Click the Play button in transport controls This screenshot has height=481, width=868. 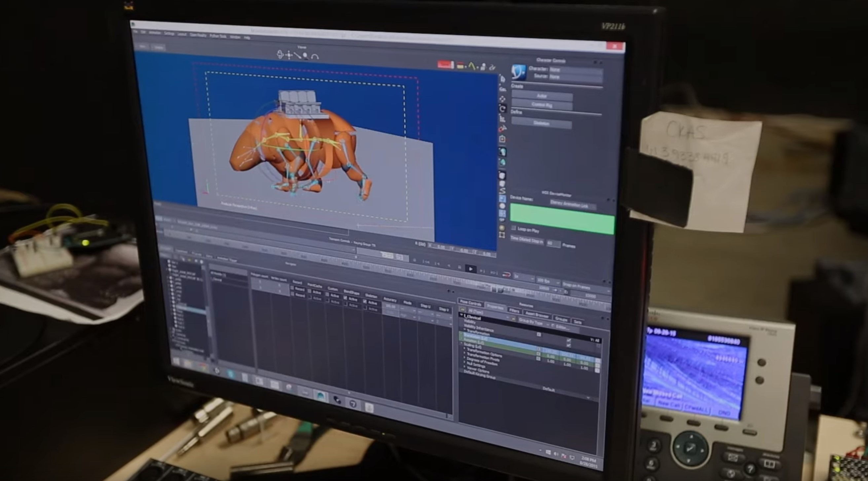[x=470, y=269]
